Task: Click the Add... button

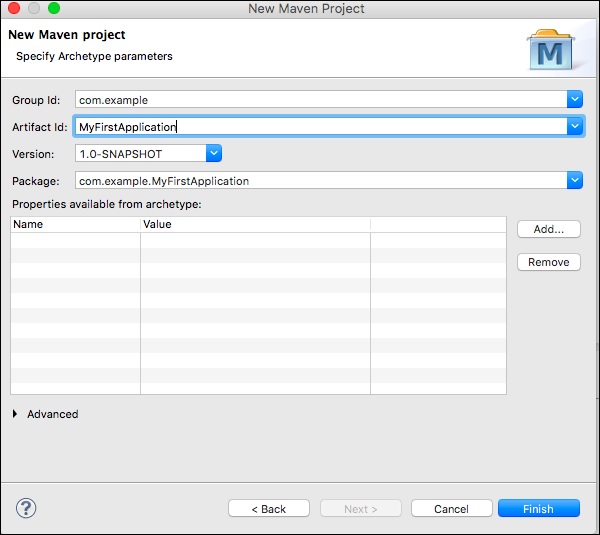Action: click(x=549, y=229)
